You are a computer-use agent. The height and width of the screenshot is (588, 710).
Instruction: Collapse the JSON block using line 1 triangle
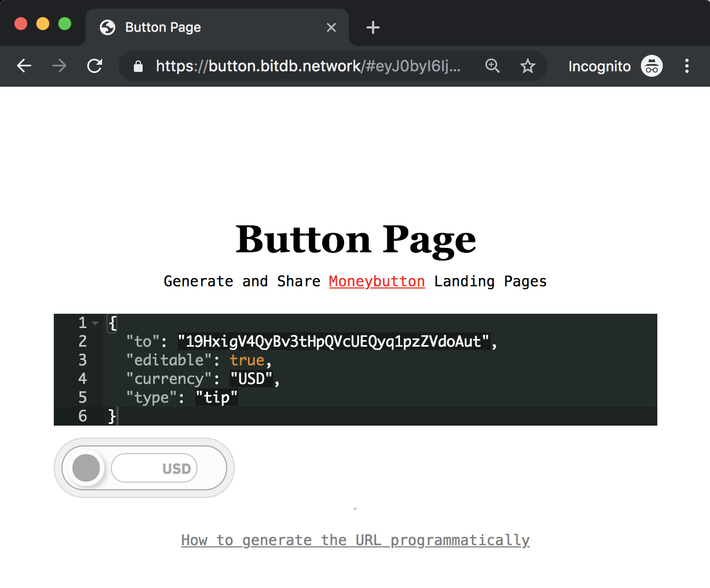coord(95,323)
